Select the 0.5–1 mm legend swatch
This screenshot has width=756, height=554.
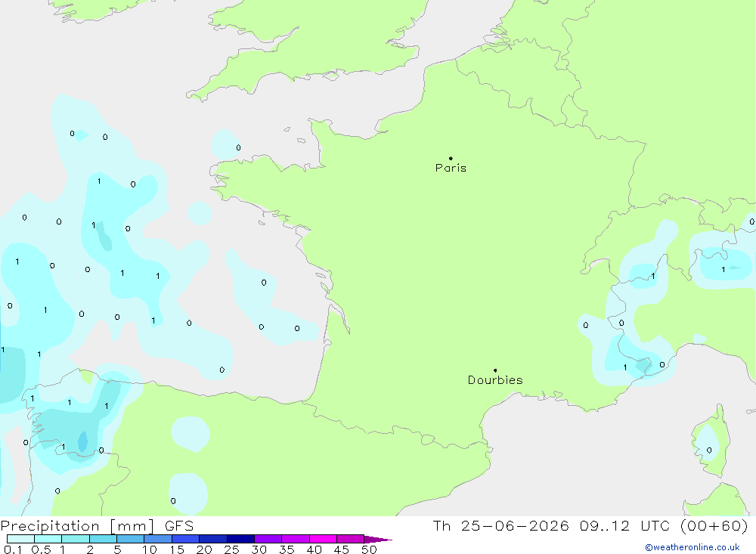point(48,539)
